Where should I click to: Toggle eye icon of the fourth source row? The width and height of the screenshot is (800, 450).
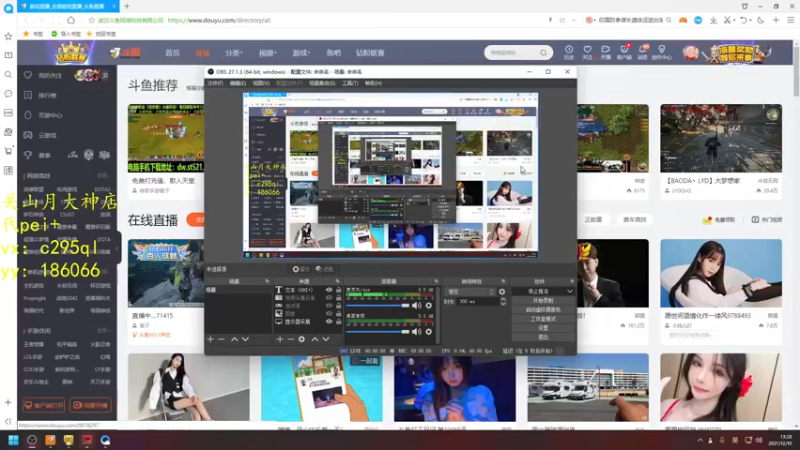(x=329, y=314)
